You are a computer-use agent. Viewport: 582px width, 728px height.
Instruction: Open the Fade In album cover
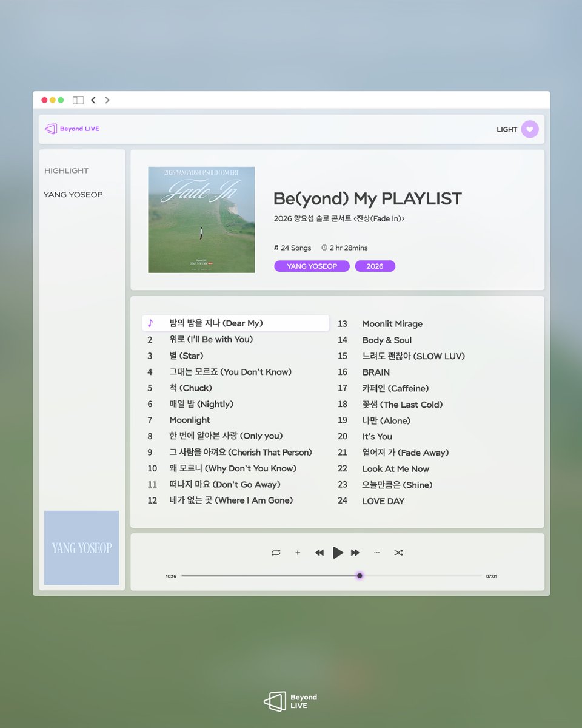coord(201,220)
